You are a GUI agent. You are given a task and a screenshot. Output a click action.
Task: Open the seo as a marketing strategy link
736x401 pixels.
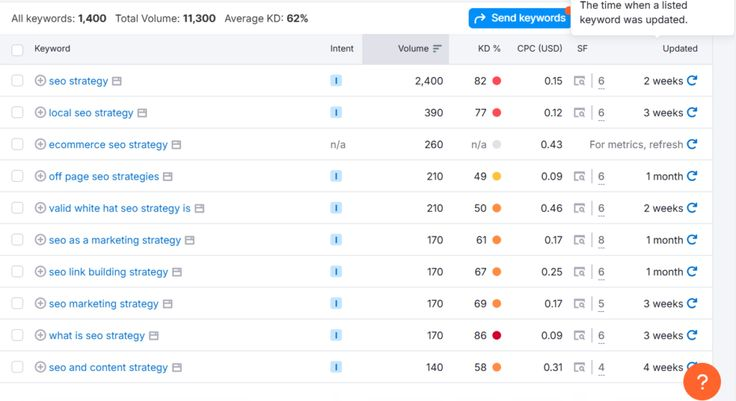coord(115,240)
